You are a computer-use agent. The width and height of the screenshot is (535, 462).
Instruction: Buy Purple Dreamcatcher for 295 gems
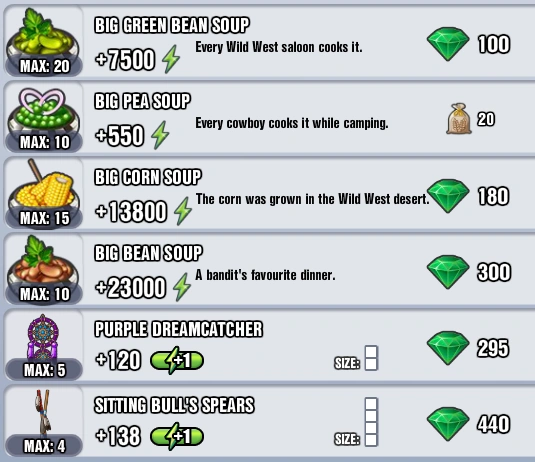coord(468,348)
